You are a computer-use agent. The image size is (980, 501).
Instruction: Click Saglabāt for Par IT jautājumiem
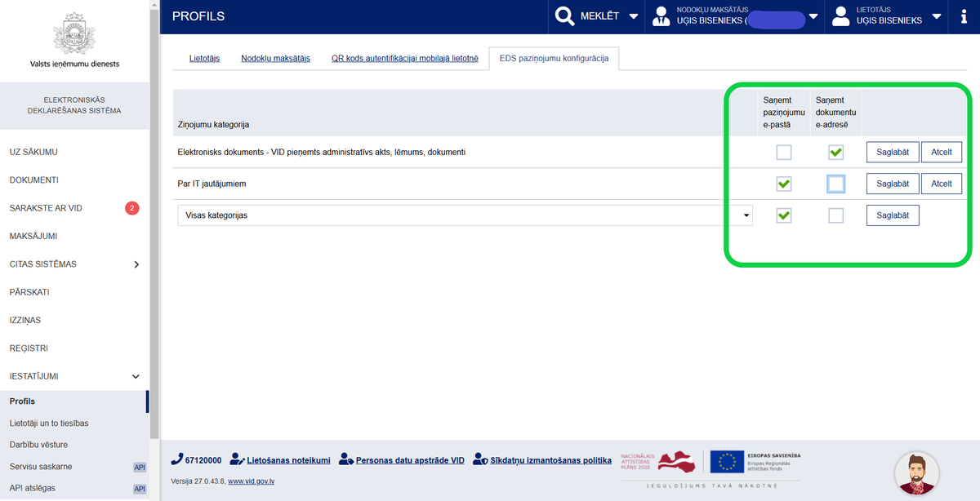click(893, 184)
